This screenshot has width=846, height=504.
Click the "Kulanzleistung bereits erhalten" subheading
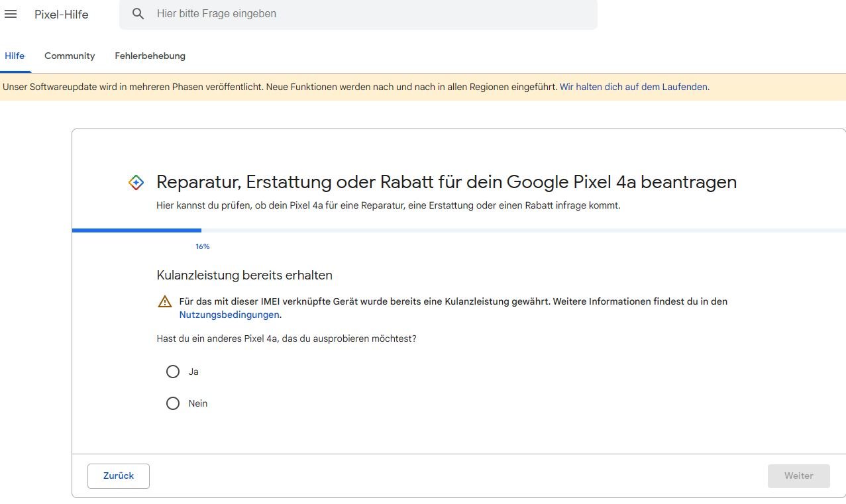pyautogui.click(x=244, y=275)
